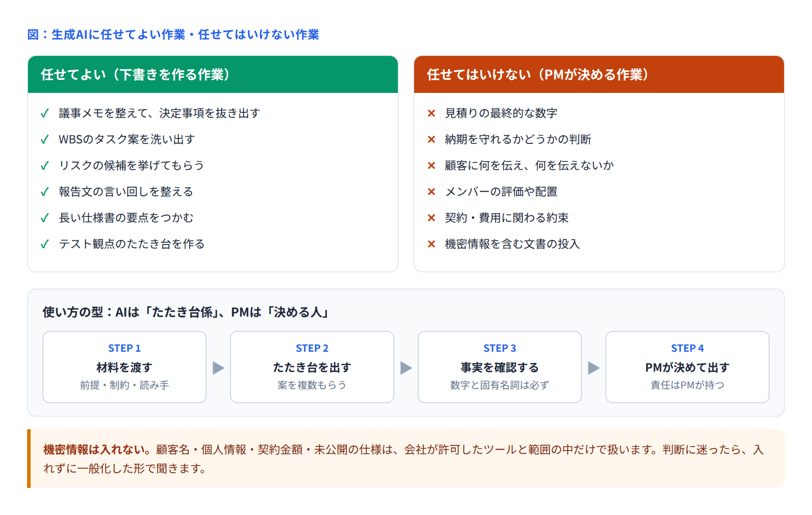Image resolution: width=812 pixels, height=515 pixels.
Task: Click the checkmark beside WBSのタスク案を洗い出す
Action: tap(45, 139)
